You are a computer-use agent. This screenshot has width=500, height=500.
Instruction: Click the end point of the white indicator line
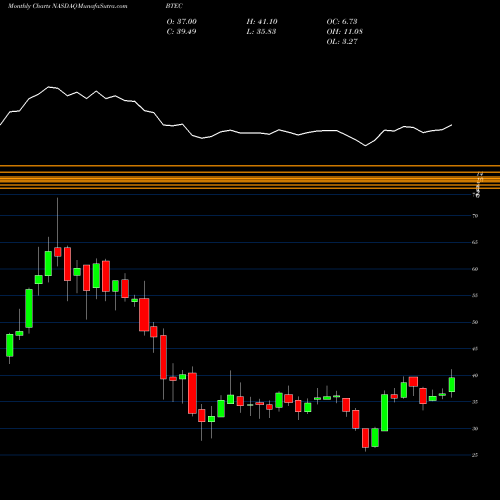coord(452,125)
